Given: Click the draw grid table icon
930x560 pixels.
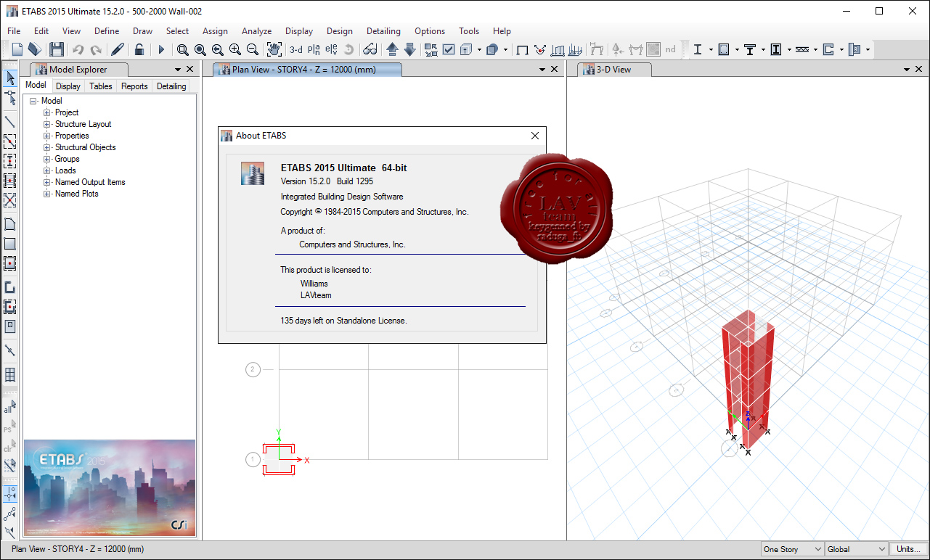Looking at the screenshot, I should click(10, 375).
